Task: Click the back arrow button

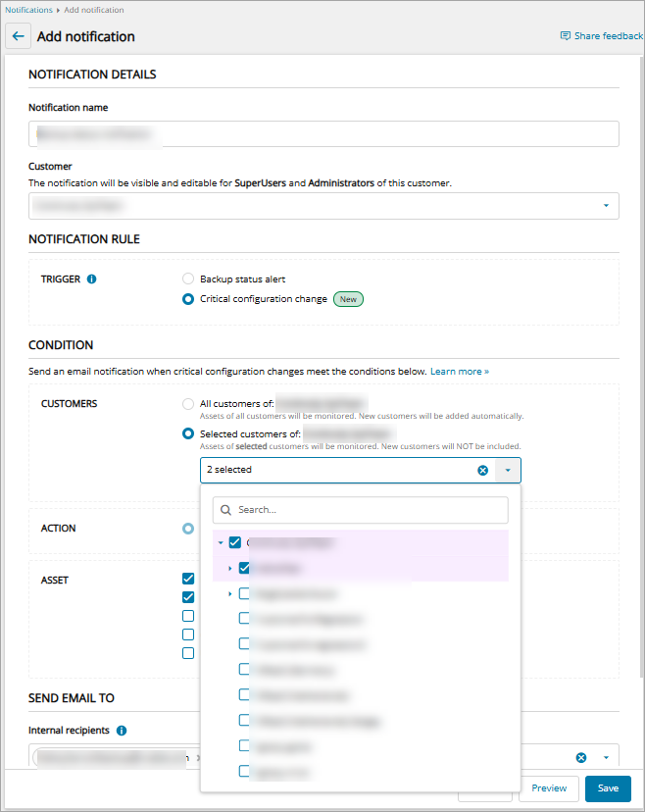Action: [18, 36]
